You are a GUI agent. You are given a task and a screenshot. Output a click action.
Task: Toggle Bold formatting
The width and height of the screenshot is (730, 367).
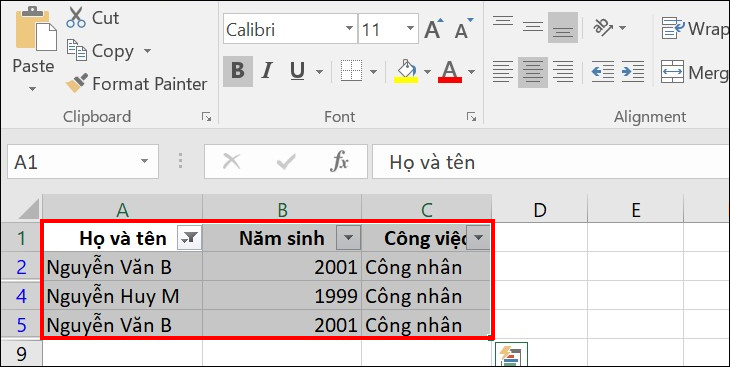[238, 71]
